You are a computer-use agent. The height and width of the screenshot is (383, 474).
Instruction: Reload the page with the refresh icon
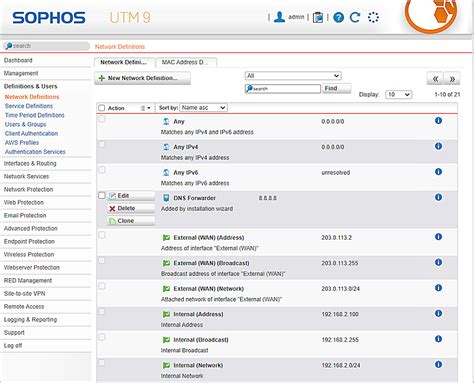tap(355, 17)
